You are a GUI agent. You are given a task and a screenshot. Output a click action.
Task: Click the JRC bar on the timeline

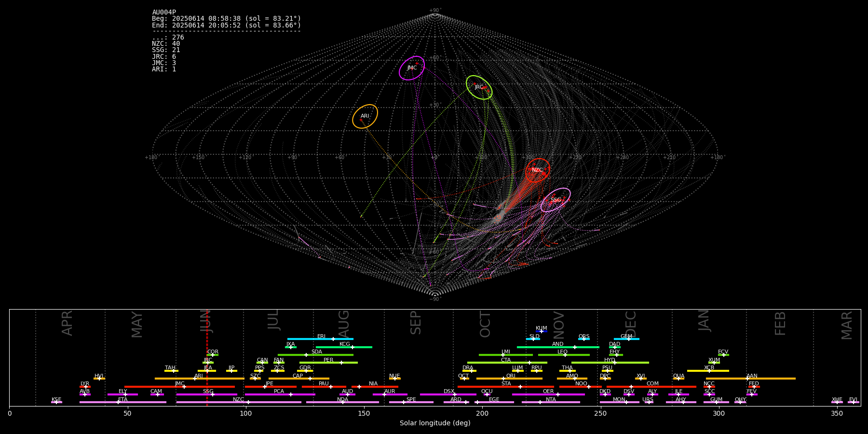pyautogui.click(x=208, y=363)
